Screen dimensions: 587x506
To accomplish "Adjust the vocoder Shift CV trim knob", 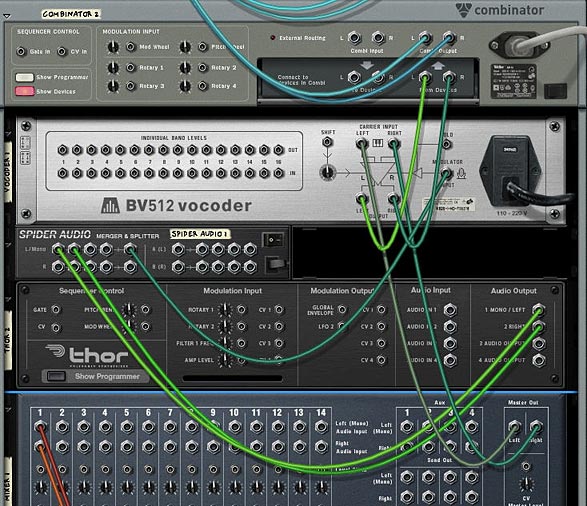I will tap(327, 173).
